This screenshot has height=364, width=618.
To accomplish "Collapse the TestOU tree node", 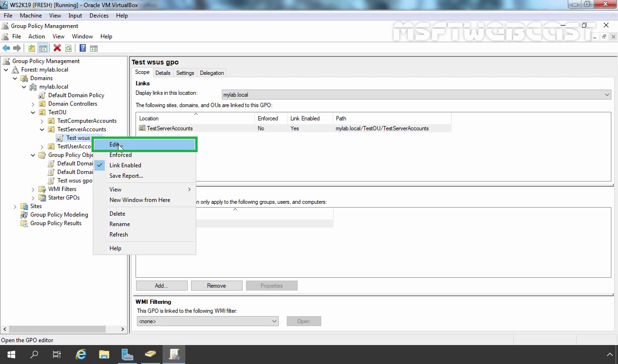I will point(33,112).
